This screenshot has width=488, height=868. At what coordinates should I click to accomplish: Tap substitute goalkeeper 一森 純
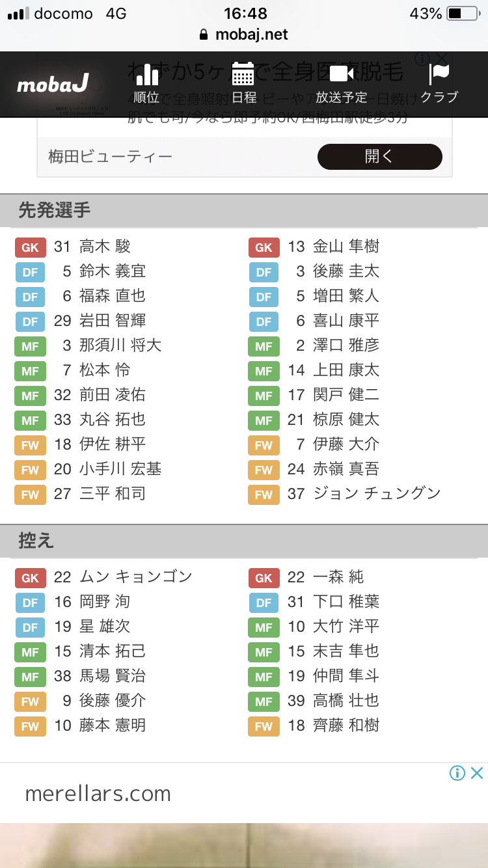point(338,577)
